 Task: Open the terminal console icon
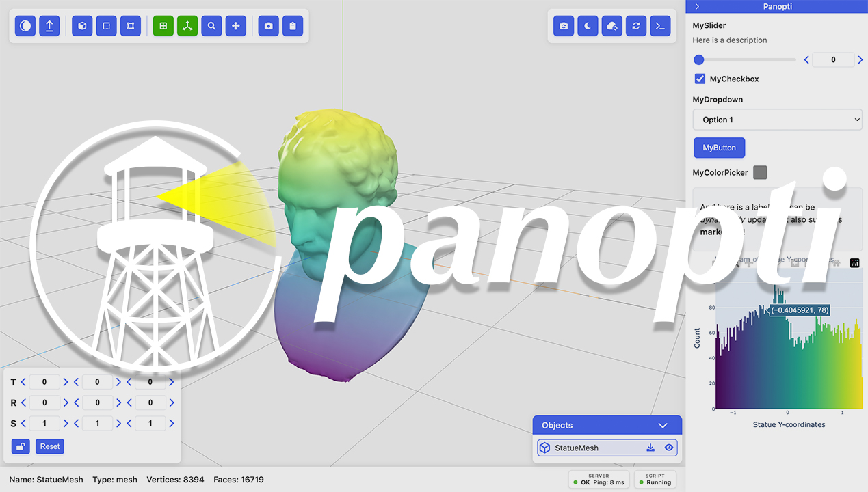click(660, 26)
